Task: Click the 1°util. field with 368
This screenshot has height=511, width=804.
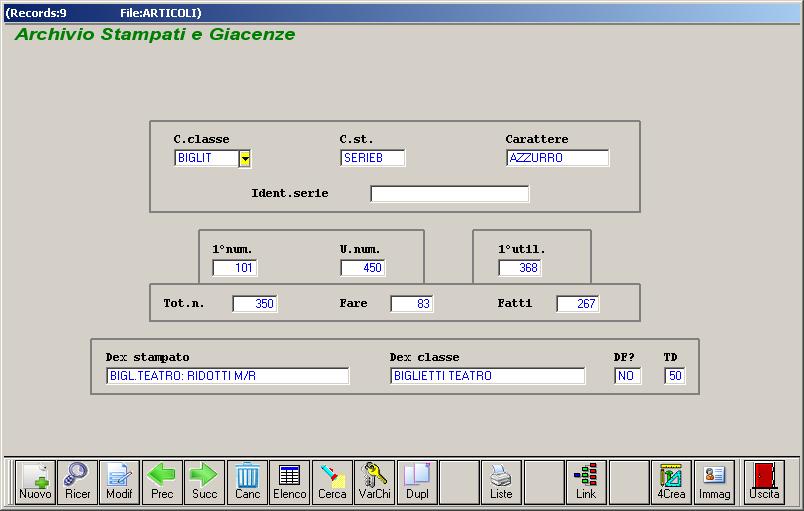Action: [520, 268]
